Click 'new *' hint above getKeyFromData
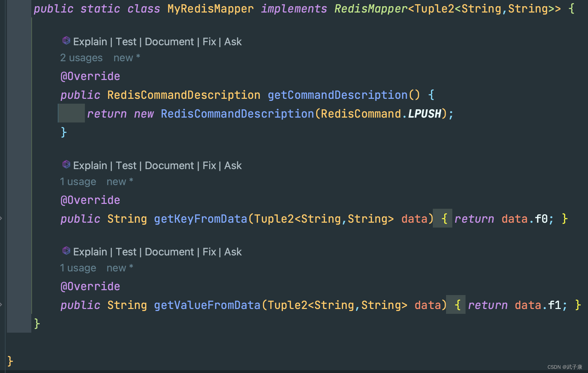The height and width of the screenshot is (373, 588). [x=120, y=182]
